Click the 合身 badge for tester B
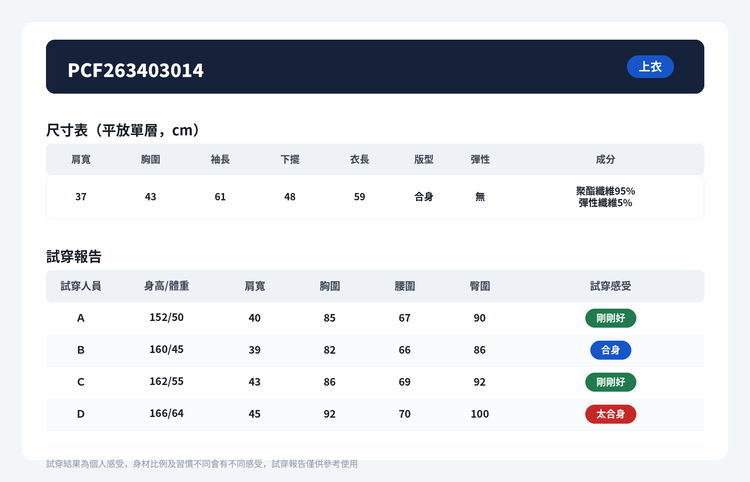 pyautogui.click(x=610, y=350)
